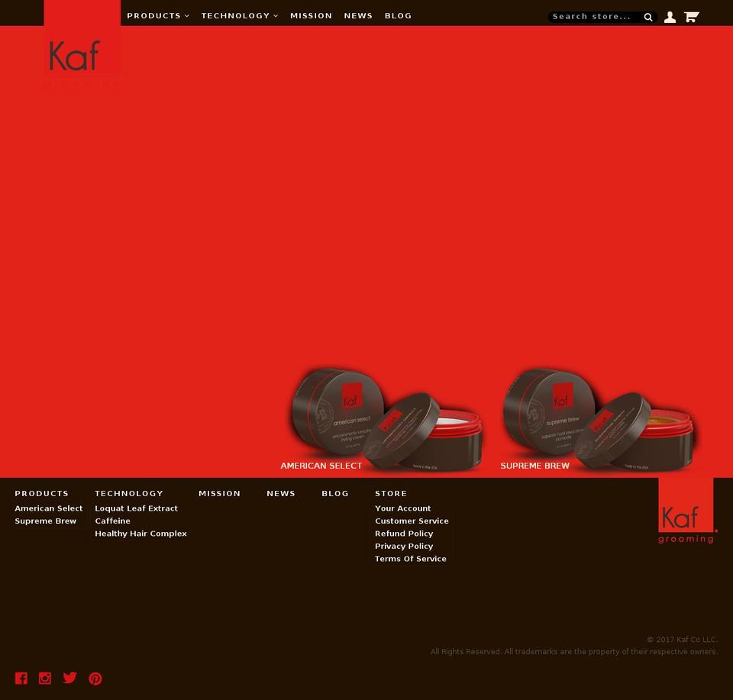The height and width of the screenshot is (700, 733).
Task: Open Caffeine footer link
Action: [113, 521]
